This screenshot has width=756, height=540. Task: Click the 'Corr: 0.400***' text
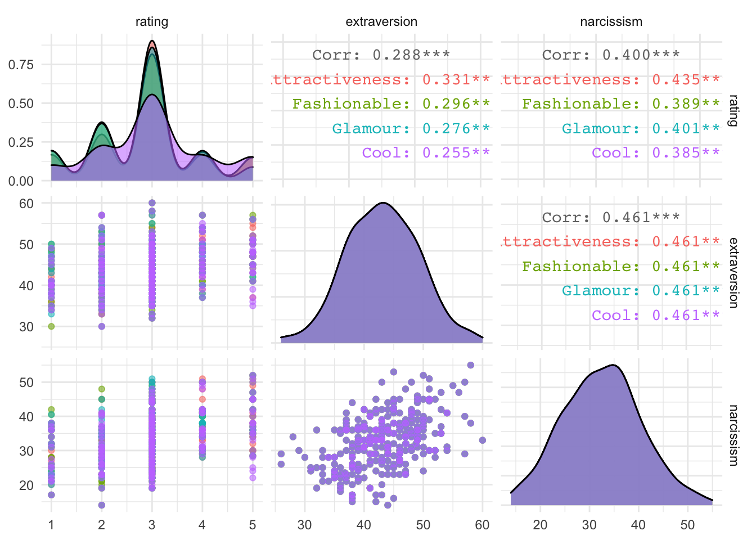(x=611, y=55)
